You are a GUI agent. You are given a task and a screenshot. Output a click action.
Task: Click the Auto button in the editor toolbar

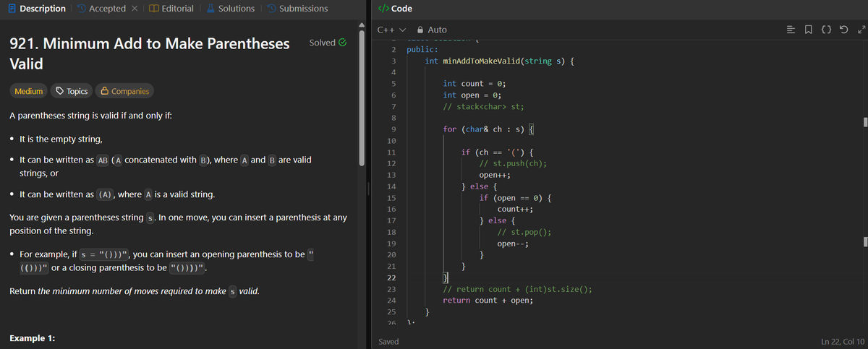tap(431, 30)
